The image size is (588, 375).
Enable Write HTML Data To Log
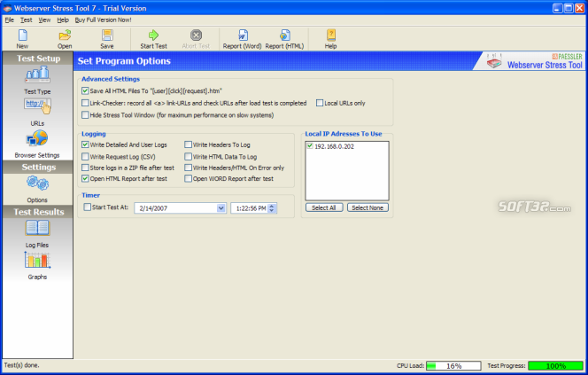pos(189,157)
